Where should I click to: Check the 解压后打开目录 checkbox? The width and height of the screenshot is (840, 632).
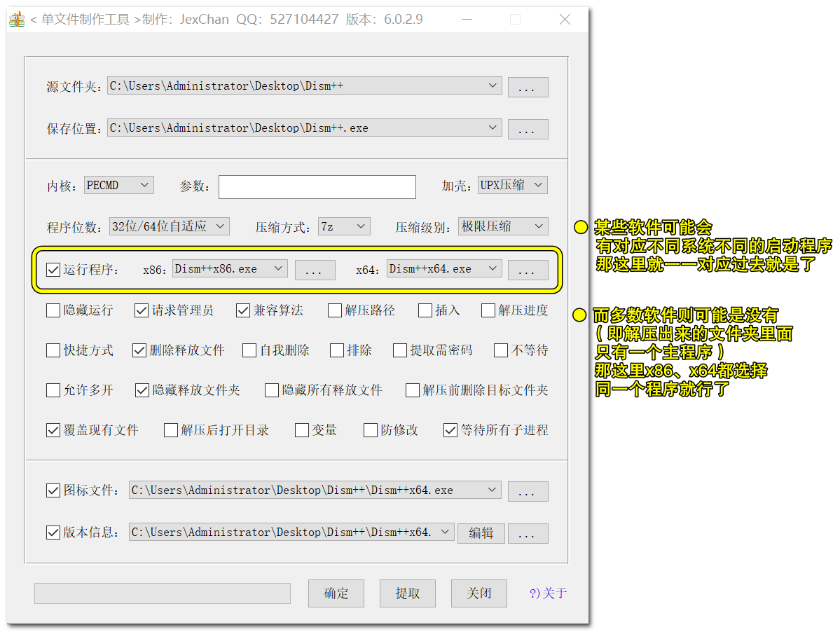coord(171,431)
